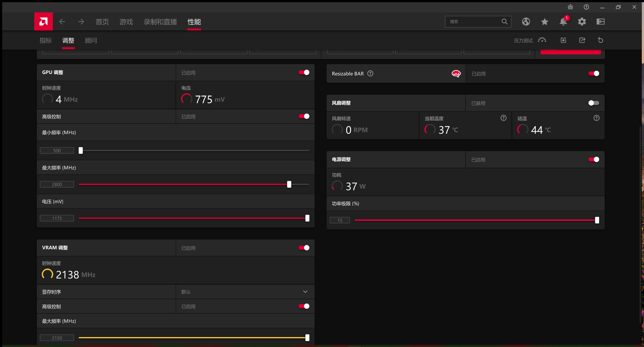Open the notifications bell
This screenshot has height=347, width=644.
[563, 22]
